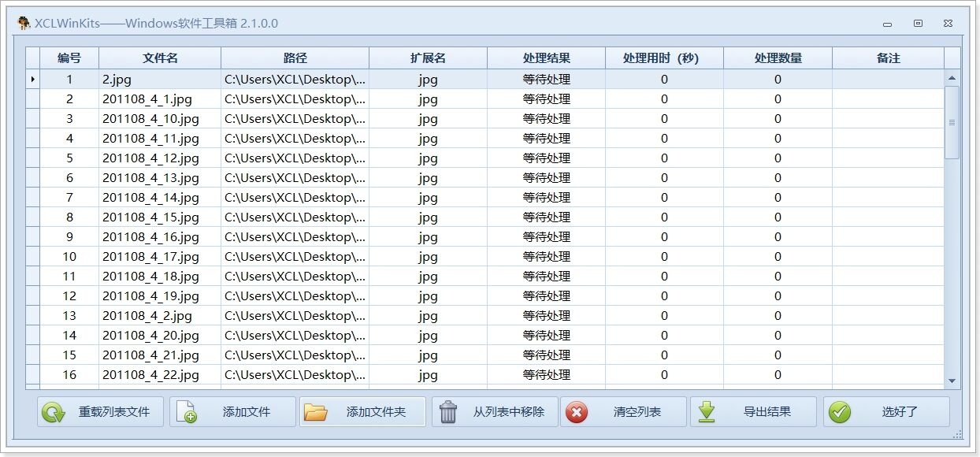Click the open folder icon for 添加文件夹
980x457 pixels.
316,412
